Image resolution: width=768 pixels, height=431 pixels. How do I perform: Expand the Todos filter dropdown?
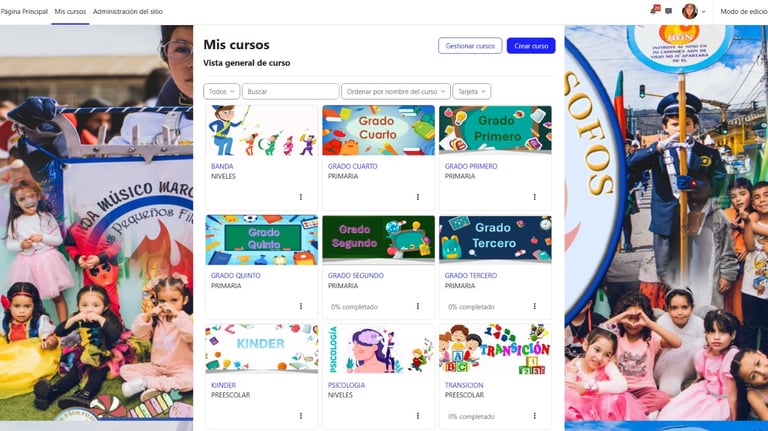pyautogui.click(x=221, y=92)
